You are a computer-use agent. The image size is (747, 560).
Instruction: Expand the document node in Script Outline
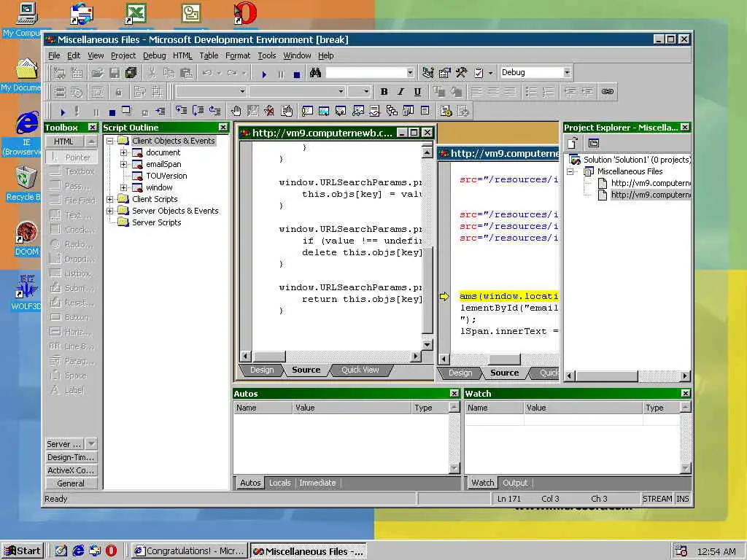pyautogui.click(x=123, y=152)
